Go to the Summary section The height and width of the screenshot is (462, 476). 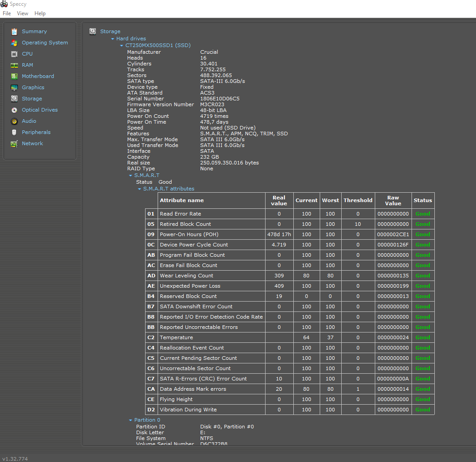pyautogui.click(x=34, y=31)
